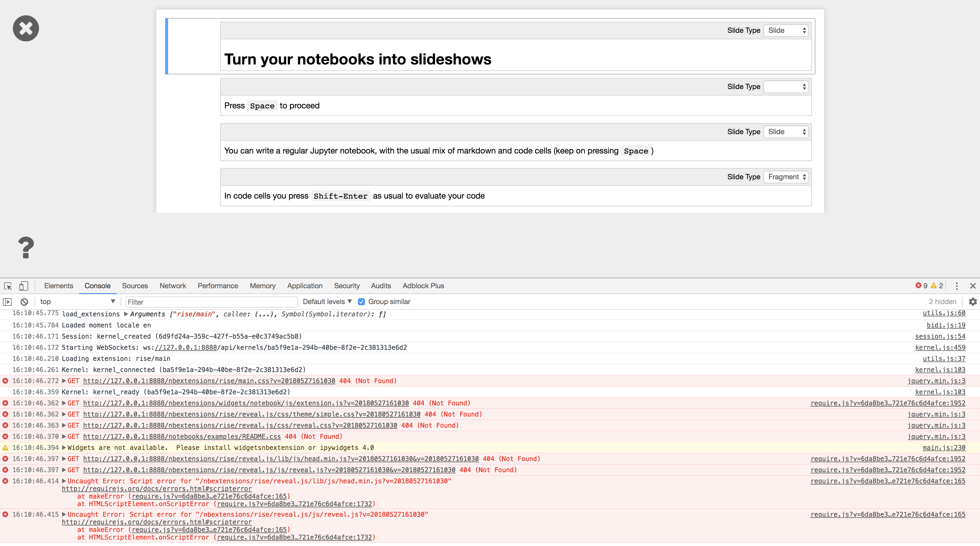Click the '2 hidden' messages label
The height and width of the screenshot is (546, 980).
click(942, 302)
